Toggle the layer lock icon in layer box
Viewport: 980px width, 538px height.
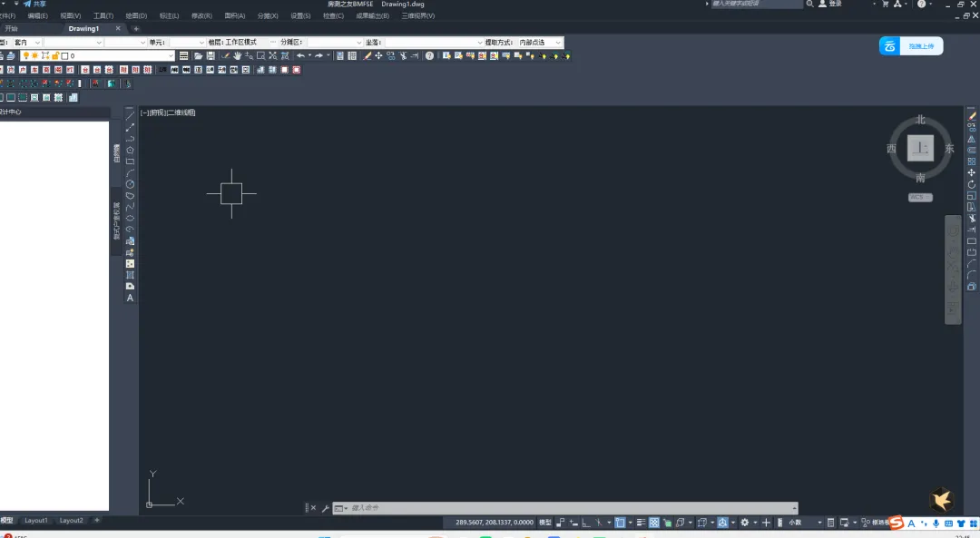coord(55,56)
